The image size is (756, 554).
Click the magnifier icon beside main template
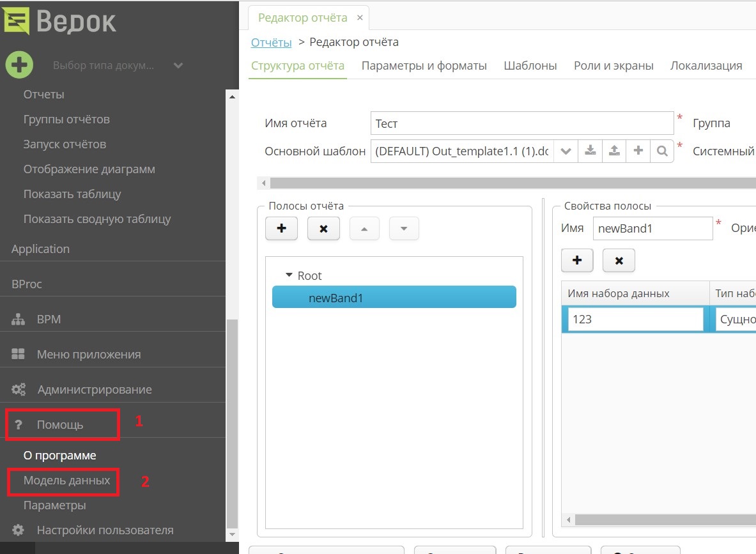tap(662, 151)
